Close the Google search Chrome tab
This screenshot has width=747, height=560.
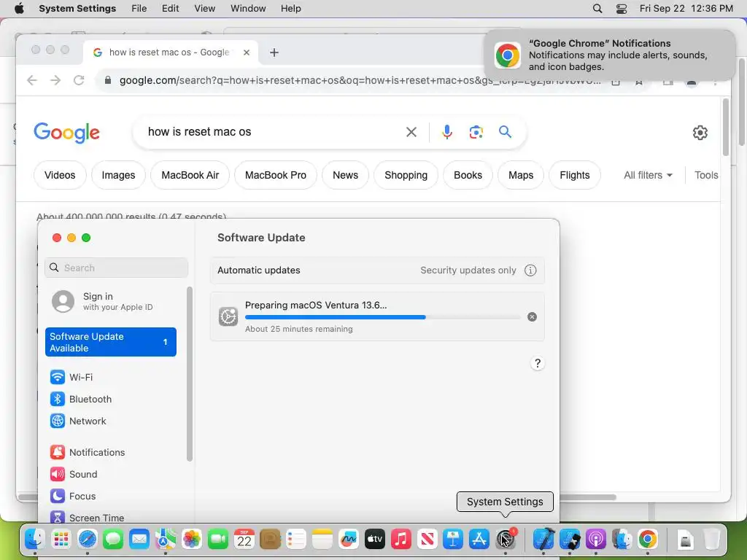coord(247,52)
